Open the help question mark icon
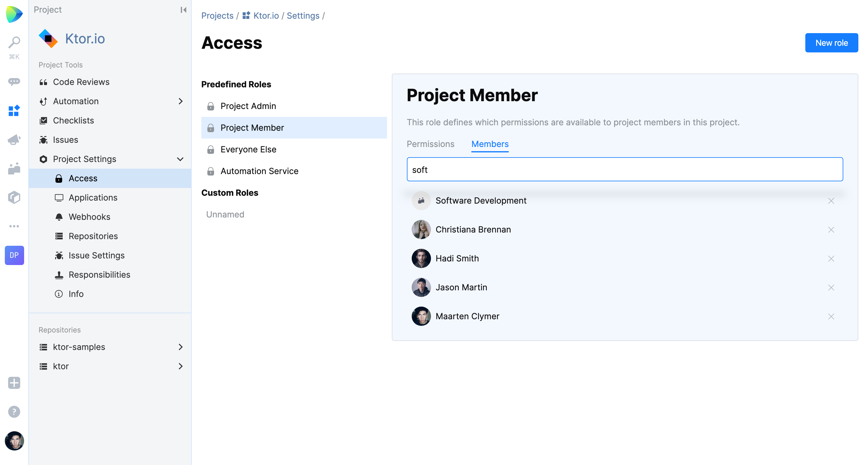868x465 pixels. [14, 412]
